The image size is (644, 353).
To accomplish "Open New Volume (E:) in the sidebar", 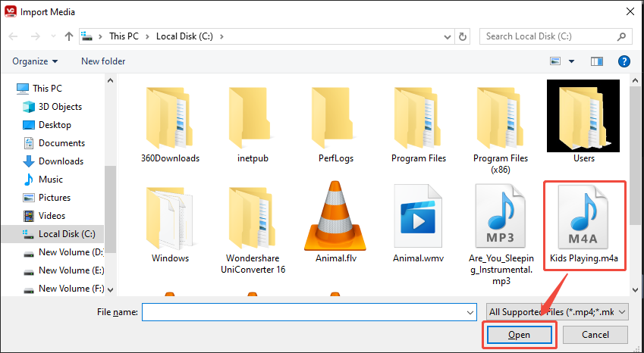I will (63, 270).
